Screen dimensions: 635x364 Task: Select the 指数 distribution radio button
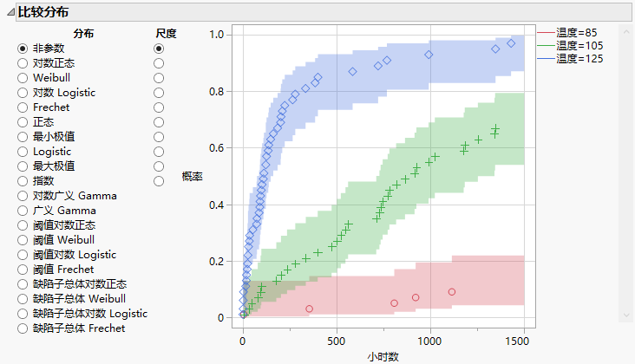click(x=23, y=181)
